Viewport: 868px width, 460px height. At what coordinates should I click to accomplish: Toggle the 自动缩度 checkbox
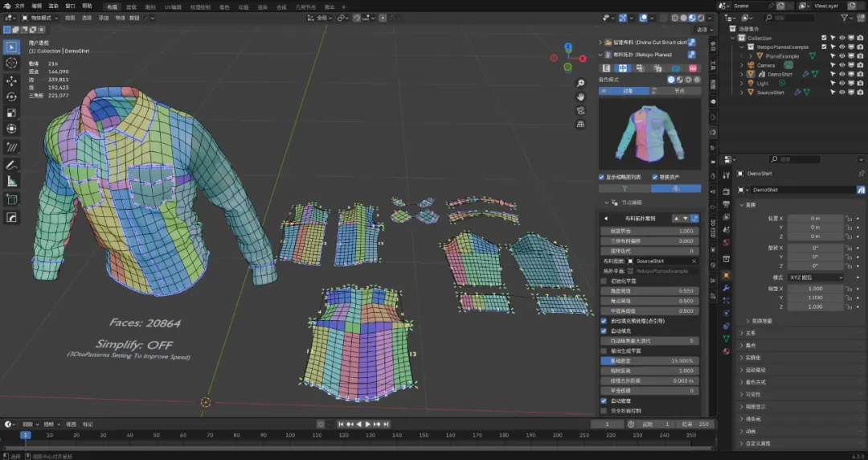point(604,400)
